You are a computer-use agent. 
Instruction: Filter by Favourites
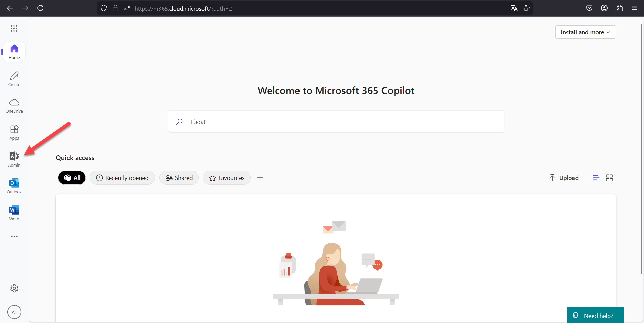[x=227, y=178]
